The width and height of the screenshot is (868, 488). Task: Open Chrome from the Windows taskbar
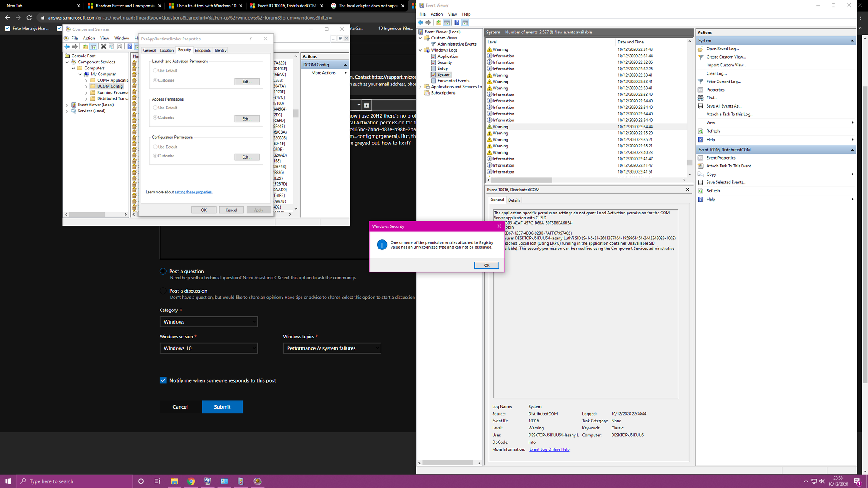click(x=191, y=481)
